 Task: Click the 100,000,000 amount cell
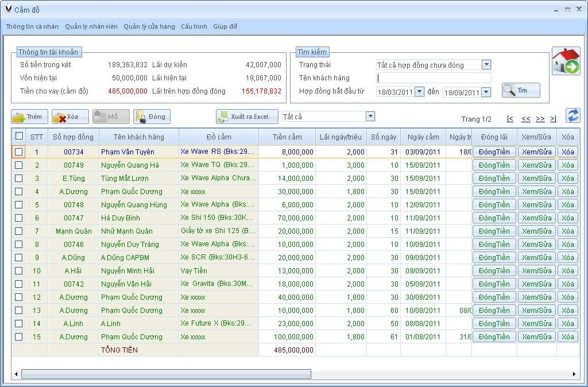click(287, 336)
